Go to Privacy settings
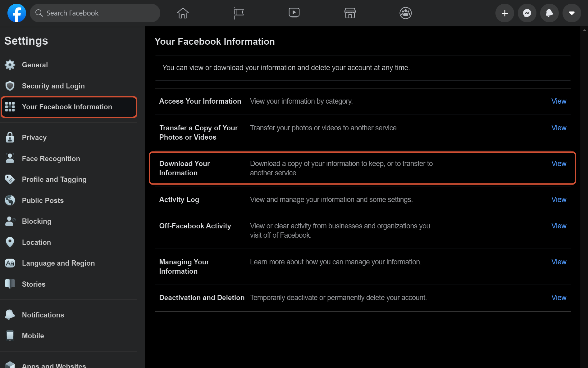 (34, 137)
